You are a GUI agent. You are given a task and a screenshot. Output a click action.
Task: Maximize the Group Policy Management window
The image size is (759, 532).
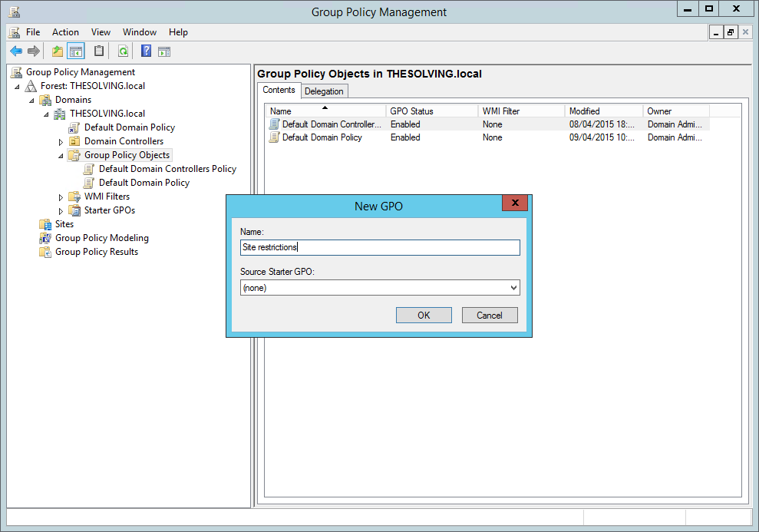(709, 8)
